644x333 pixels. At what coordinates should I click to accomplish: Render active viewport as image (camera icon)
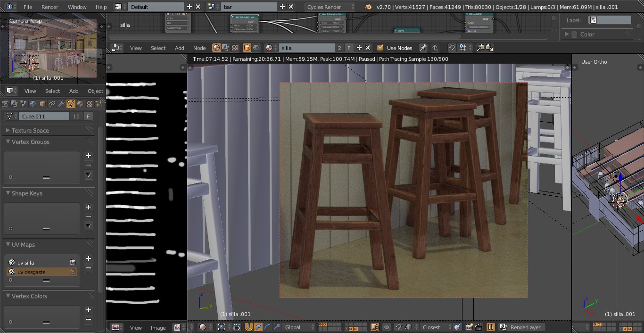click(x=469, y=327)
